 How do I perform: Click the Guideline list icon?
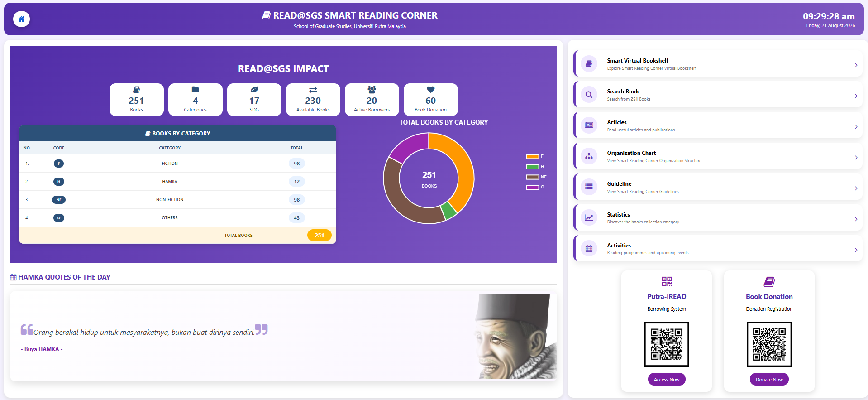coord(589,187)
